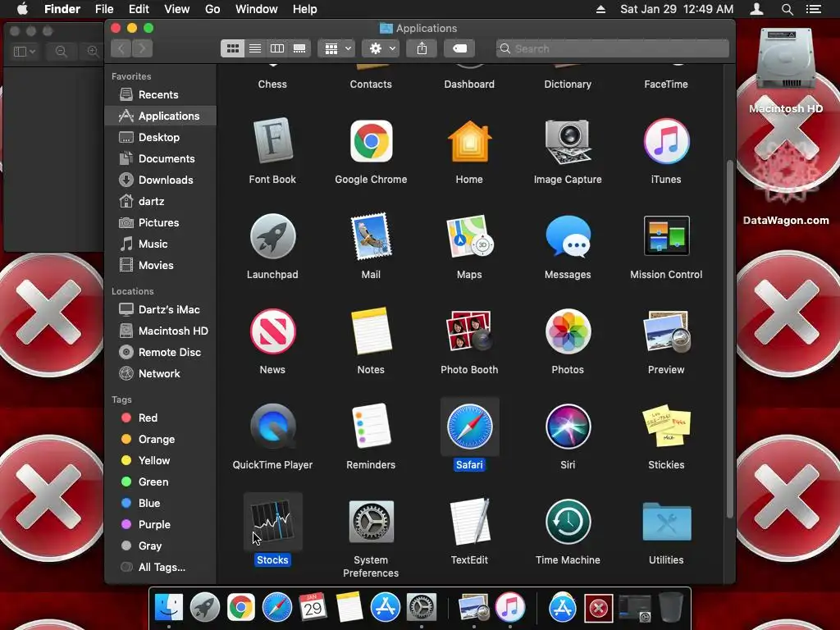Screen dimensions: 840x630
Task: Select Network in the sidebar
Action: (161, 373)
